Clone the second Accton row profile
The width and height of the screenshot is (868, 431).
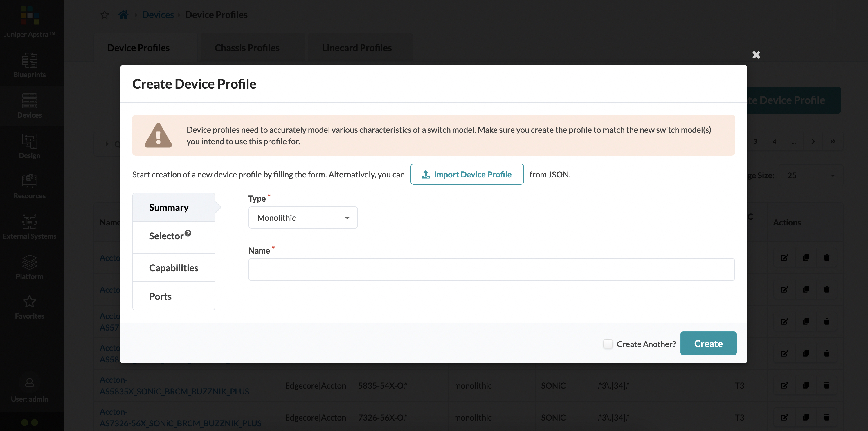click(806, 290)
